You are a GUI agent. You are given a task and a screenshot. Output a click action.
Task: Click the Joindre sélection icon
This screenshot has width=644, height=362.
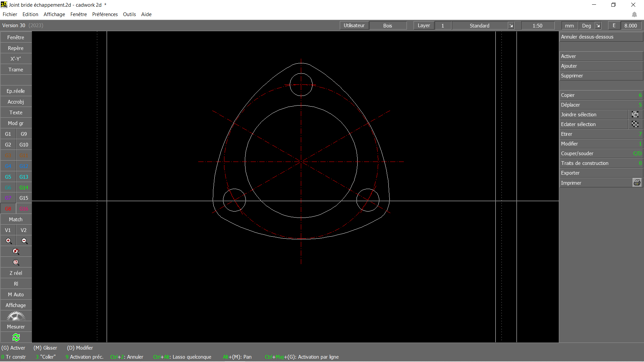coord(635,114)
